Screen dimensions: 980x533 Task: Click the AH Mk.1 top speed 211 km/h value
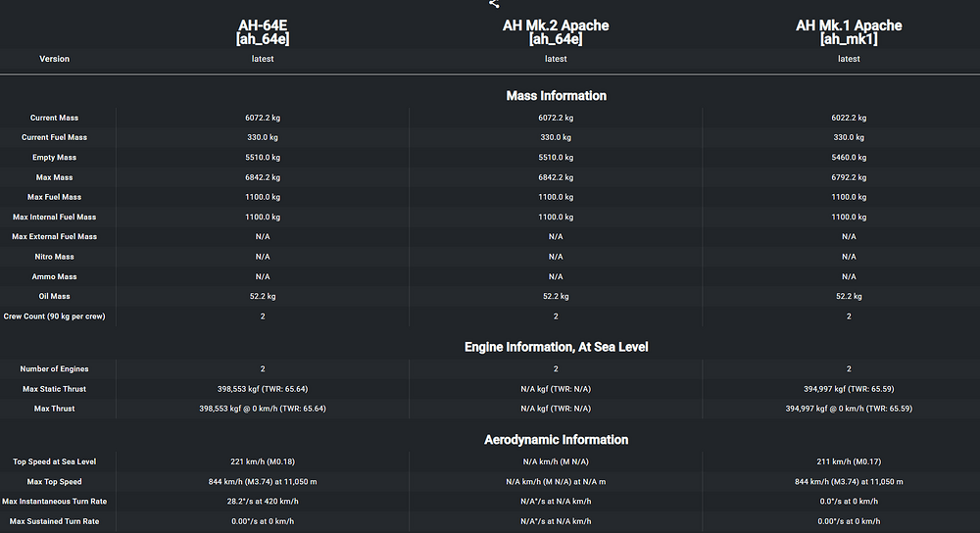[849, 461]
